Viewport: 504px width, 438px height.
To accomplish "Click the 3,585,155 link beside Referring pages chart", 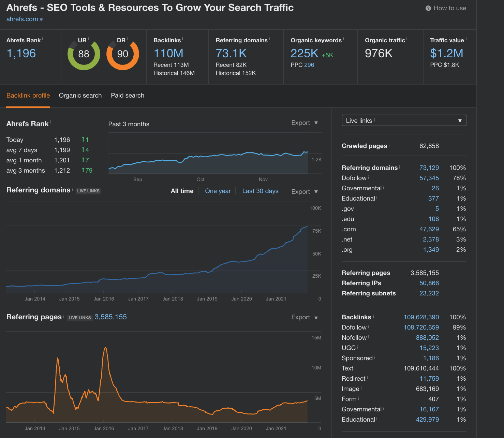I will pos(110,317).
